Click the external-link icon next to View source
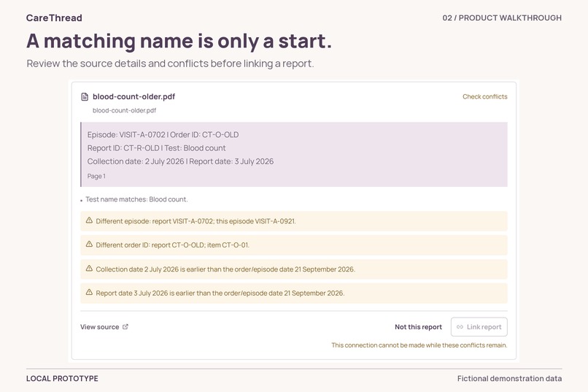 [125, 327]
